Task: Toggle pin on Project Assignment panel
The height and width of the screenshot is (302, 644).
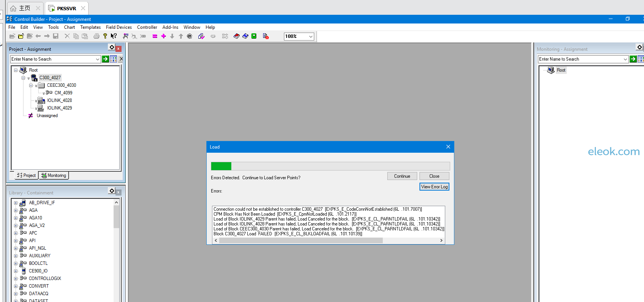Action: (112, 47)
